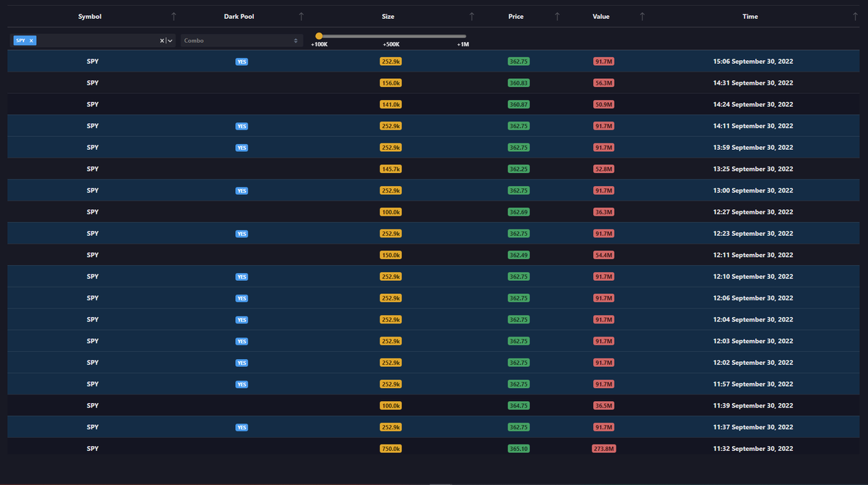Viewport: 868px width, 485px height.
Task: Click the 50.9M value badge
Action: [603, 104]
